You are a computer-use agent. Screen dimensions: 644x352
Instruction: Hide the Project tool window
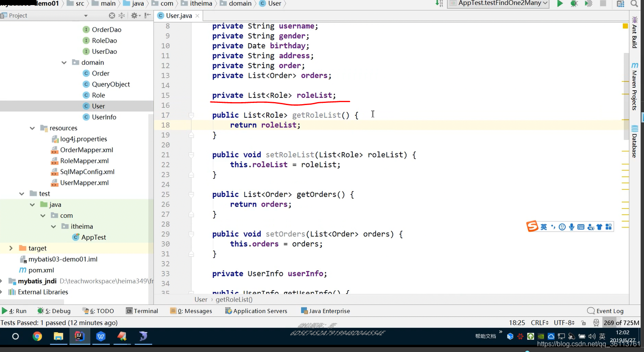(148, 16)
